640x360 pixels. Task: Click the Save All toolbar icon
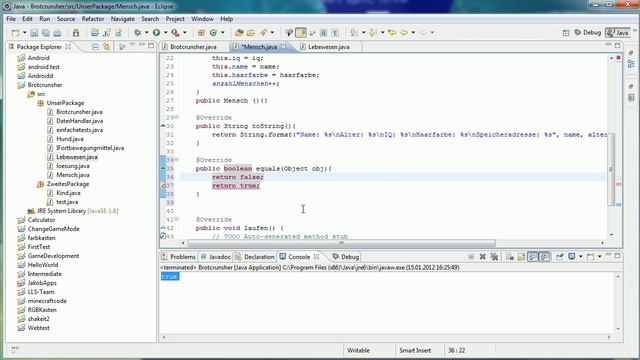pyautogui.click(x=46, y=33)
